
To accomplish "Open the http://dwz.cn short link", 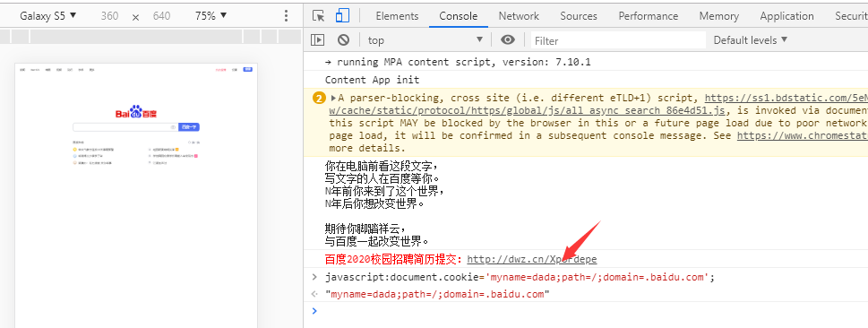I will (x=532, y=259).
